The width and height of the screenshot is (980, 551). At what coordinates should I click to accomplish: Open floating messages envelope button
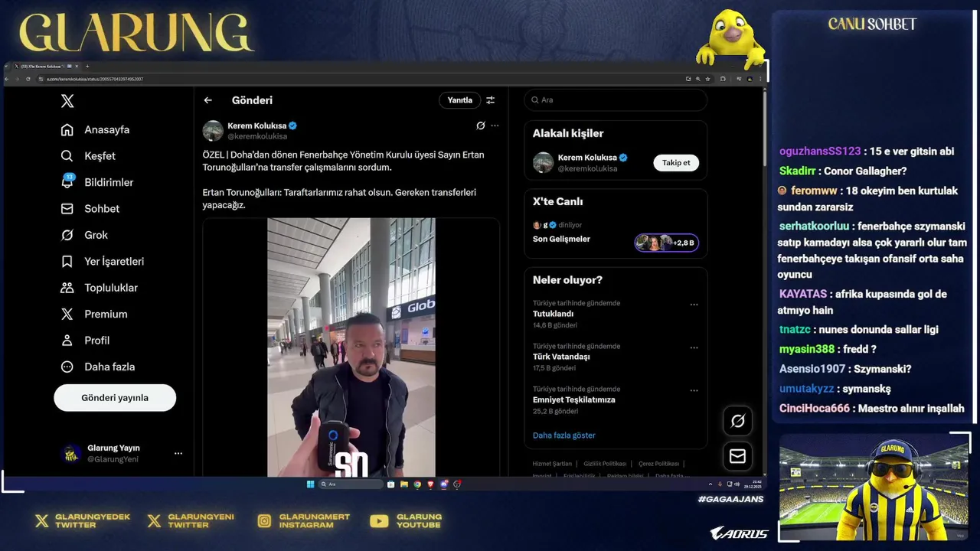point(738,456)
